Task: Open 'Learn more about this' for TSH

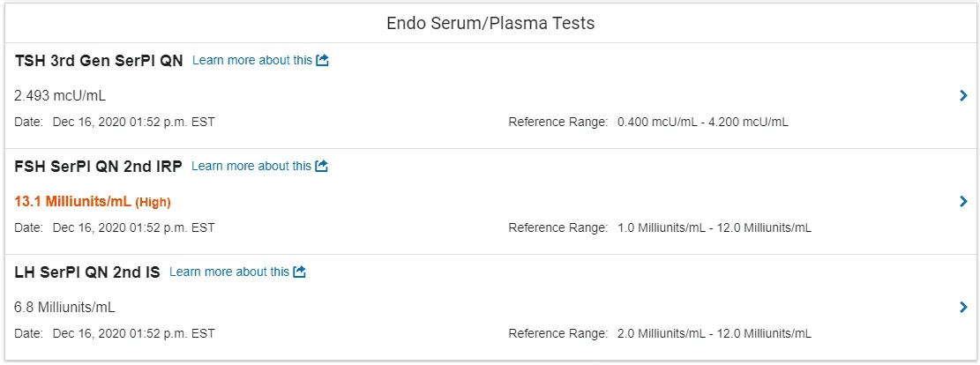Action: tap(252, 61)
